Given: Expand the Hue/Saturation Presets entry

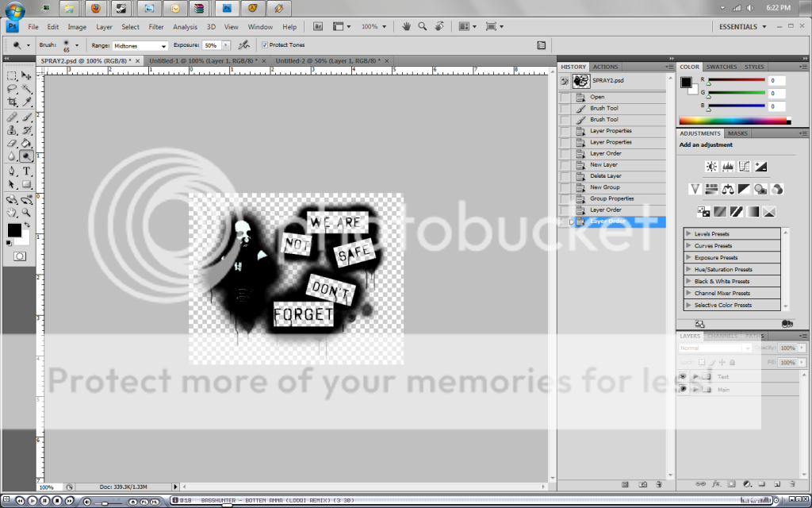Looking at the screenshot, I should point(688,270).
